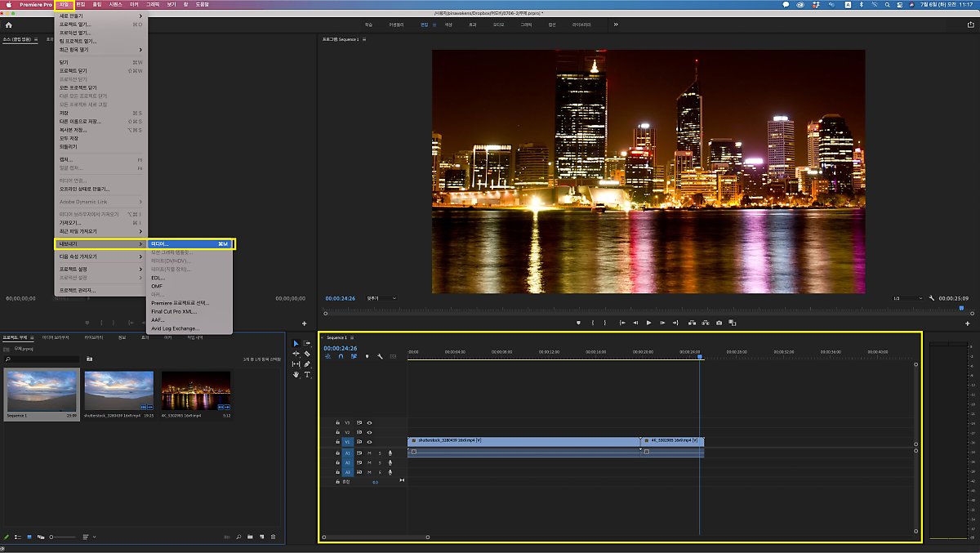Open 편집 menu in menu bar

[x=82, y=4]
